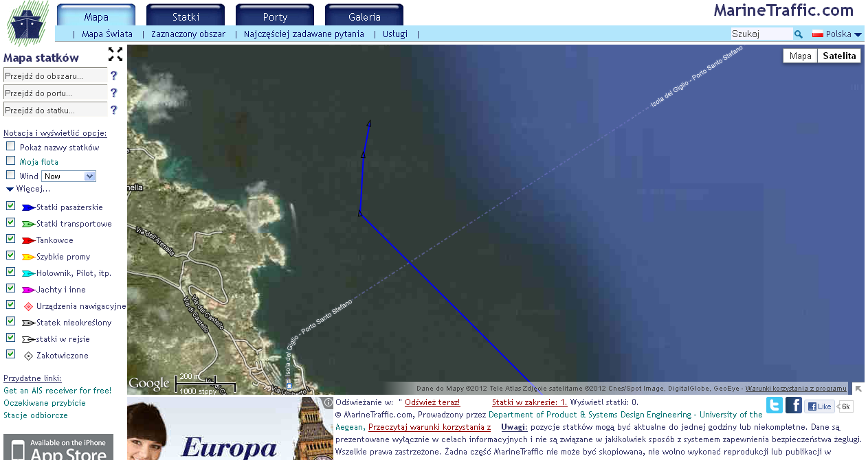Click the map corner collapse arrow icon
The image size is (868, 460).
tap(858, 389)
